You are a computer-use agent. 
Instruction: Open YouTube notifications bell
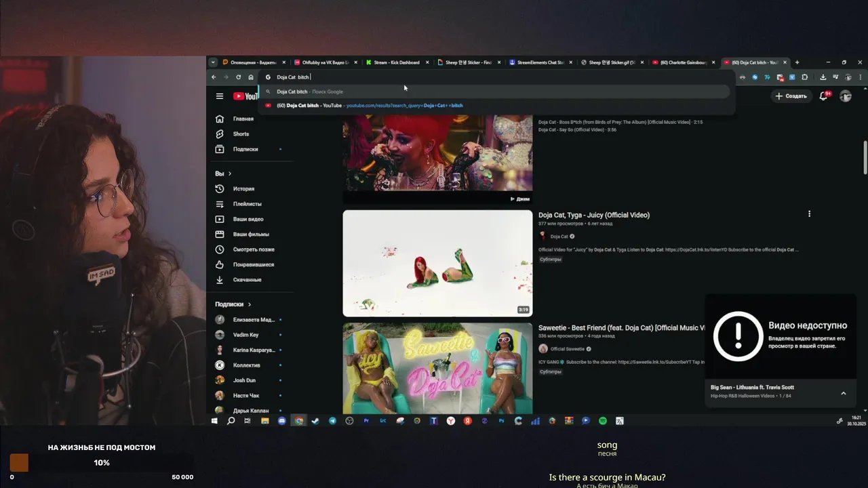[x=823, y=96]
